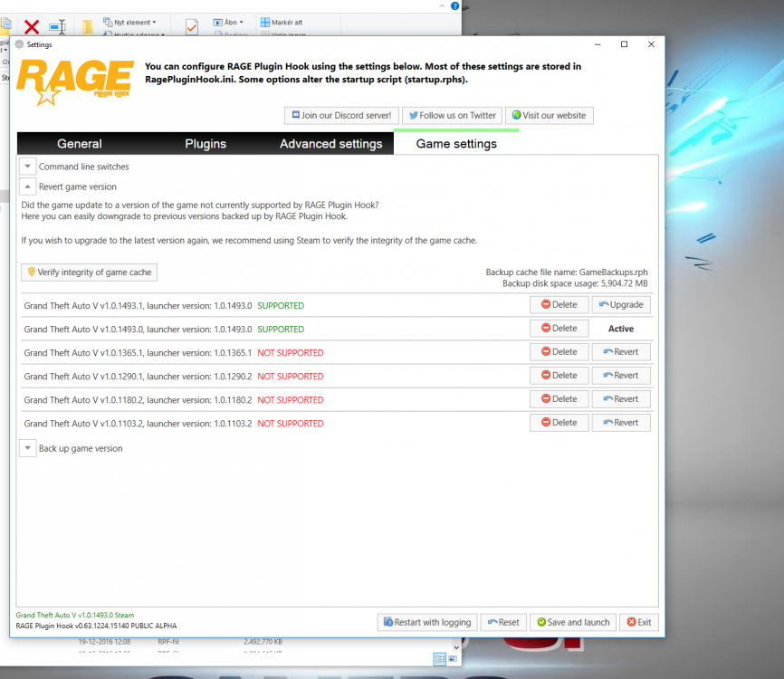Click Grand Theft Auto V v1.0.1493.0 Steam text

pyautogui.click(x=75, y=616)
